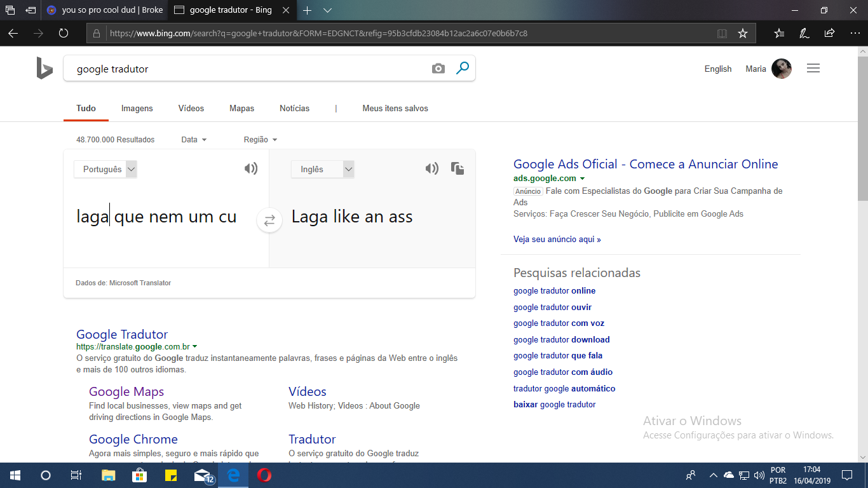Open the Share icon in the Edge toolbar
Viewport: 868px width, 488px height.
pyautogui.click(x=829, y=33)
